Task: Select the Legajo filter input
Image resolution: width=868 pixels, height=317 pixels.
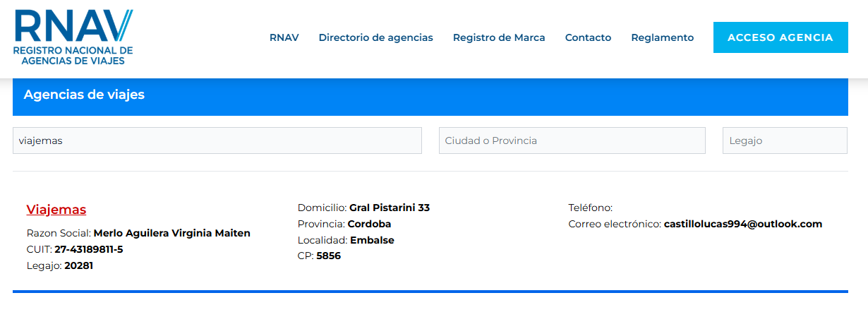Action: click(784, 140)
